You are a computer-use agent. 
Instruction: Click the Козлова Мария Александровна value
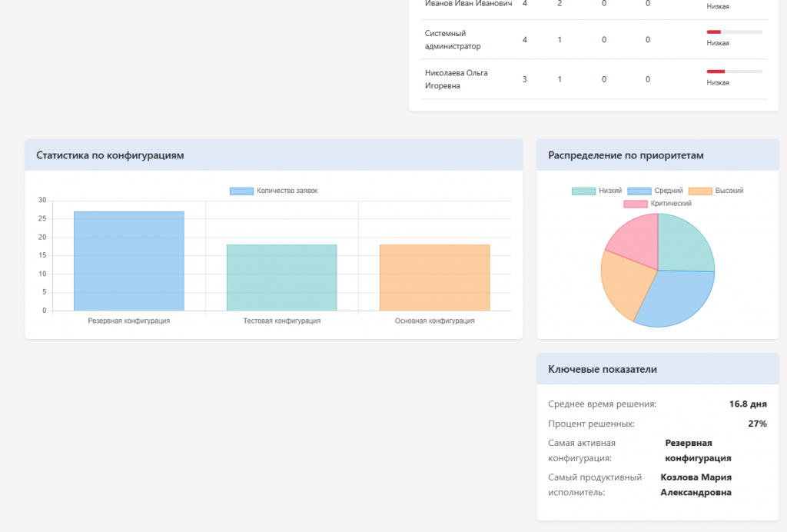[696, 485]
